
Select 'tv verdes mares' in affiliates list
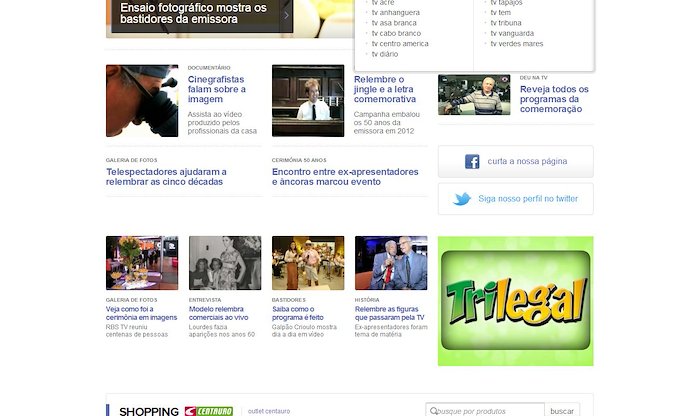[517, 43]
